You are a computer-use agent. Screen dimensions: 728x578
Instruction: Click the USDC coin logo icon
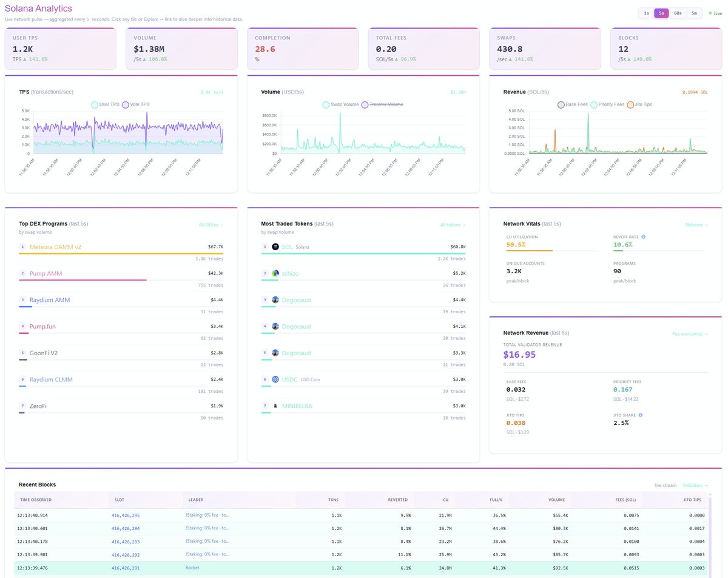tap(275, 379)
